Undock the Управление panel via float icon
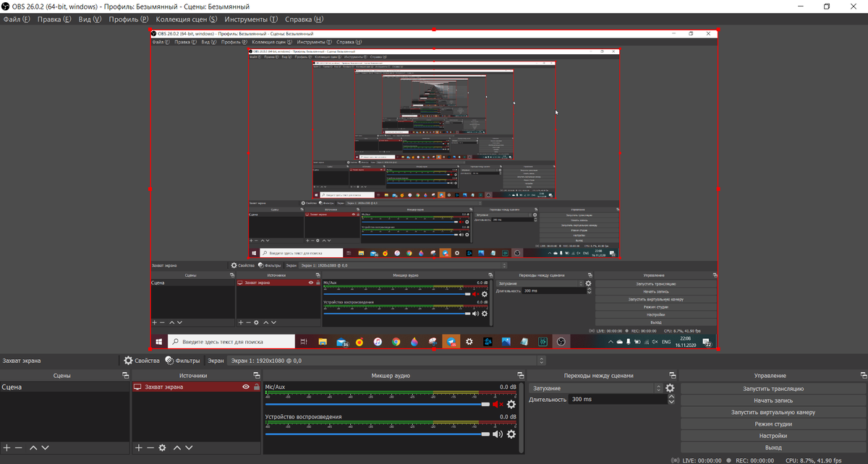This screenshot has height=464, width=868. tap(863, 376)
